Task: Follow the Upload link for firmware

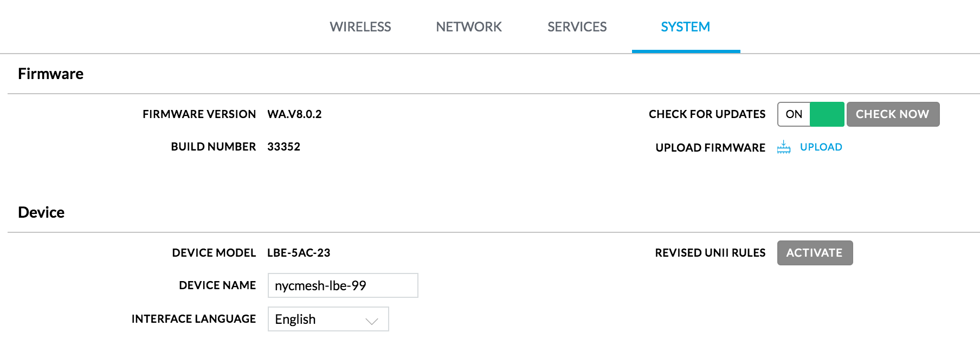Action: coord(821,147)
